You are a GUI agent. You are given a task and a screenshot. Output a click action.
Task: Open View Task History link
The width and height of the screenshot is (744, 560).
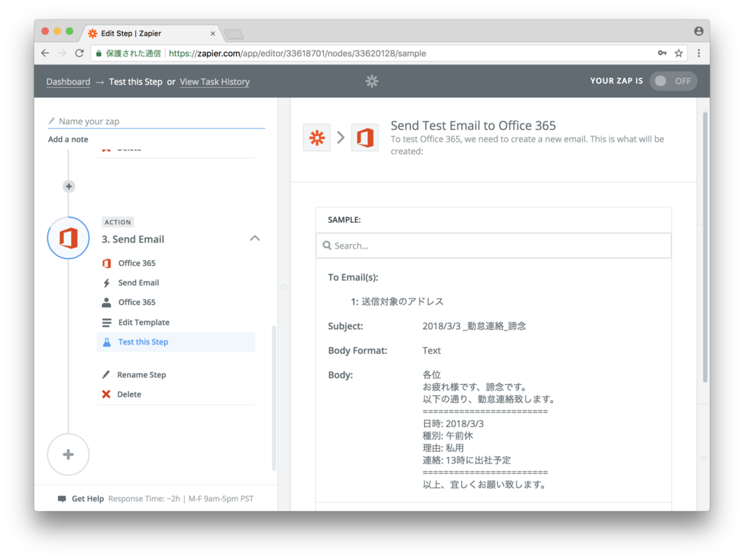click(x=214, y=81)
